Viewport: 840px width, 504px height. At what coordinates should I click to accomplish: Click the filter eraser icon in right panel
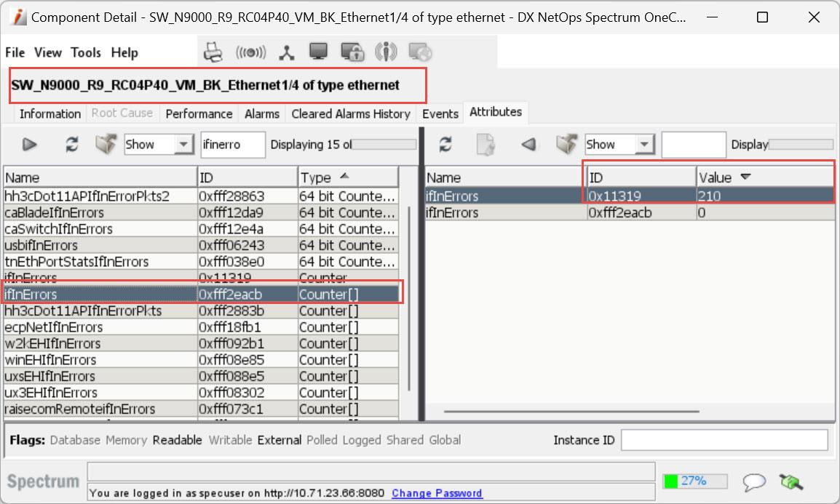click(x=567, y=144)
